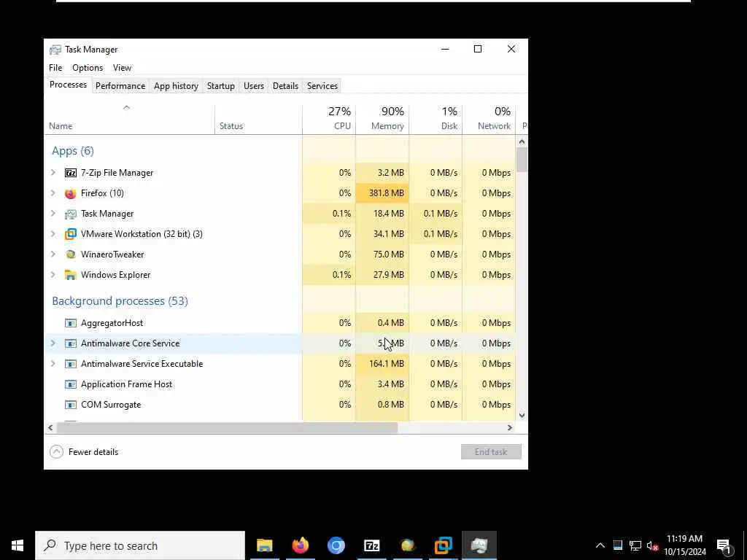Click the Task Manager title bar icon
Screen dimensions: 747x560
pos(55,50)
